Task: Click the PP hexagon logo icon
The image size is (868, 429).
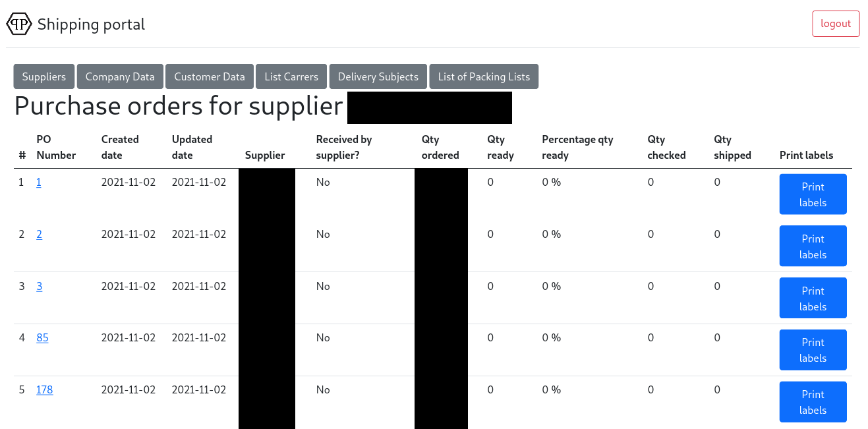Action: tap(18, 24)
